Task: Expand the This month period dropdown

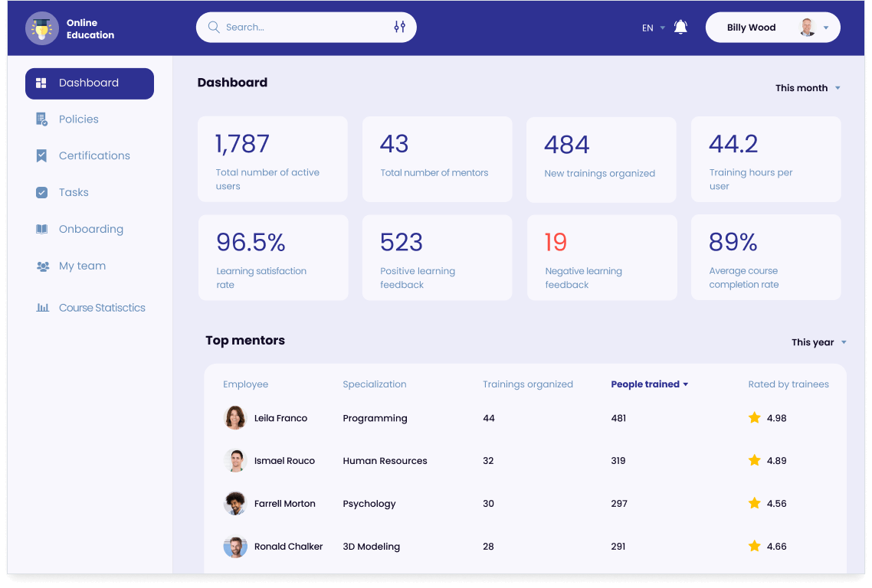Action: [x=808, y=88]
